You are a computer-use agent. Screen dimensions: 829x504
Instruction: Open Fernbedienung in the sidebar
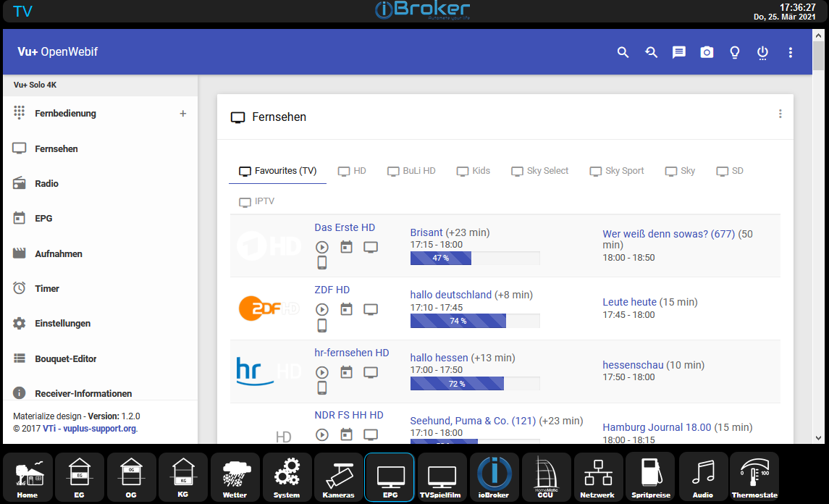tap(66, 113)
